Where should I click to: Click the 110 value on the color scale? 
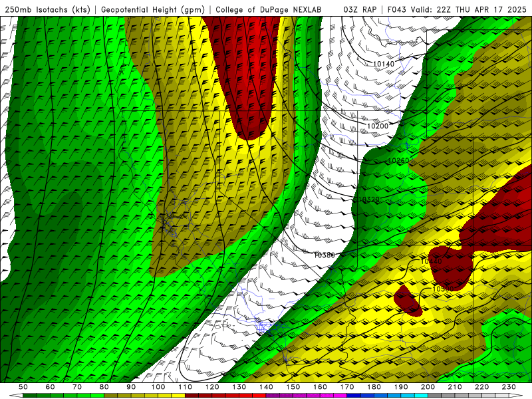185,387
